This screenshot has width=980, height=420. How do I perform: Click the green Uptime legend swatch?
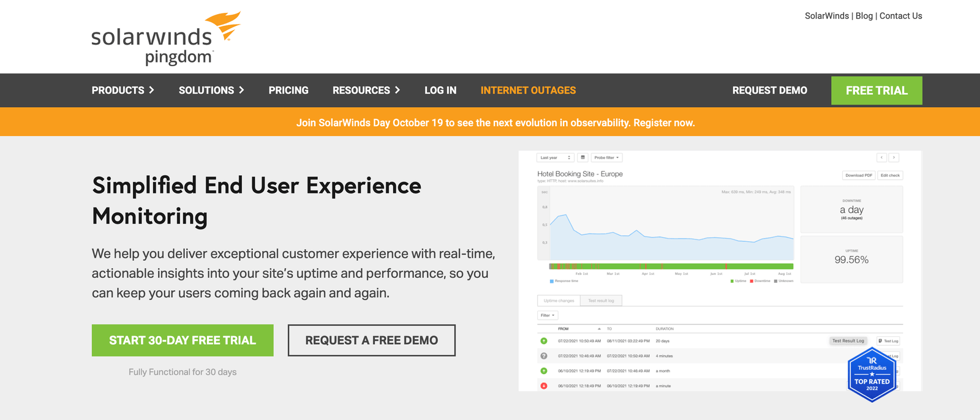732,281
